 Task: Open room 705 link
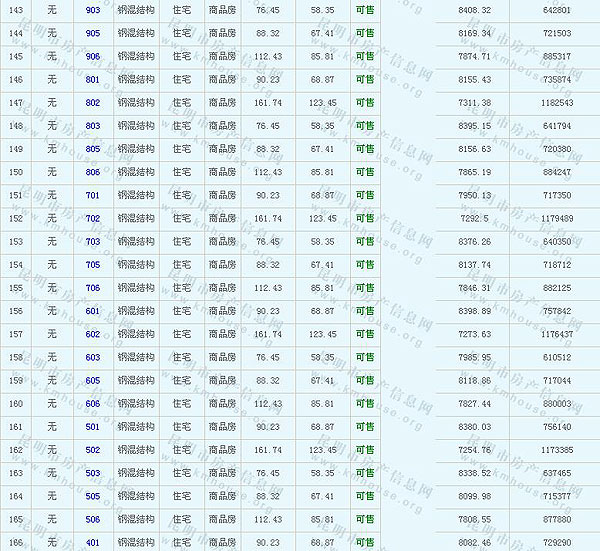click(x=93, y=265)
